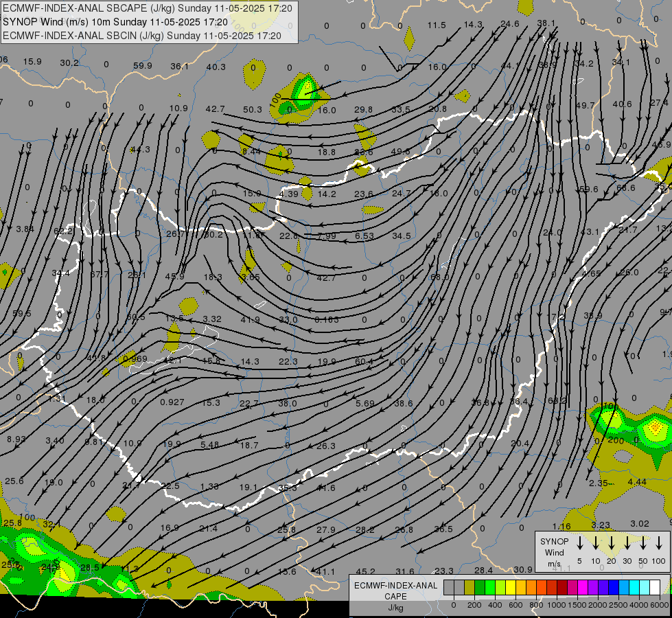Click the map value 5.48
672x618 pixels.
(209, 445)
